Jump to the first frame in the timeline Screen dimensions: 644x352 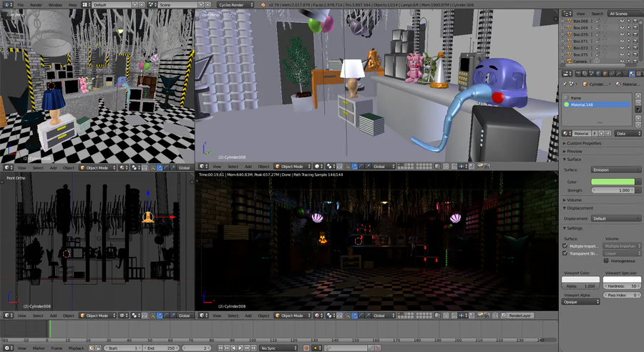coord(220,348)
